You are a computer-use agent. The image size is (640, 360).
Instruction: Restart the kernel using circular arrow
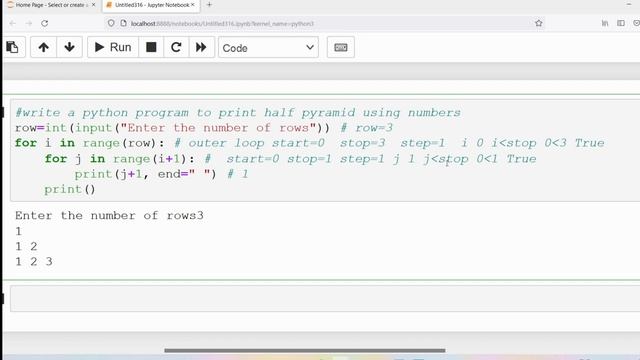176,47
